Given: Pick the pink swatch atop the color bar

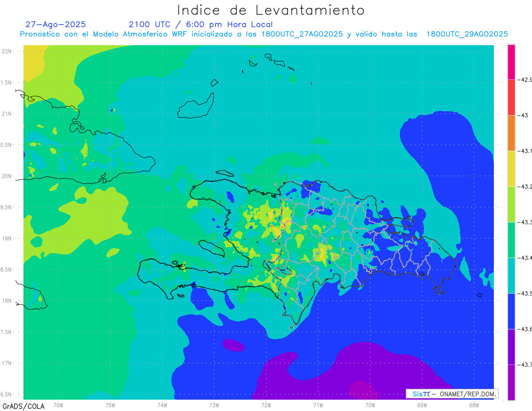Looking at the screenshot, I should click(511, 62).
